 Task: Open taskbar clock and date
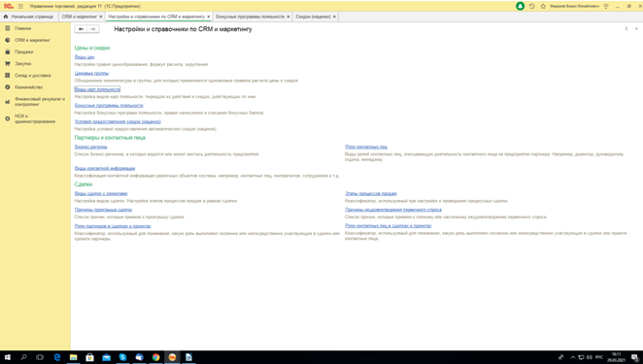(x=617, y=357)
